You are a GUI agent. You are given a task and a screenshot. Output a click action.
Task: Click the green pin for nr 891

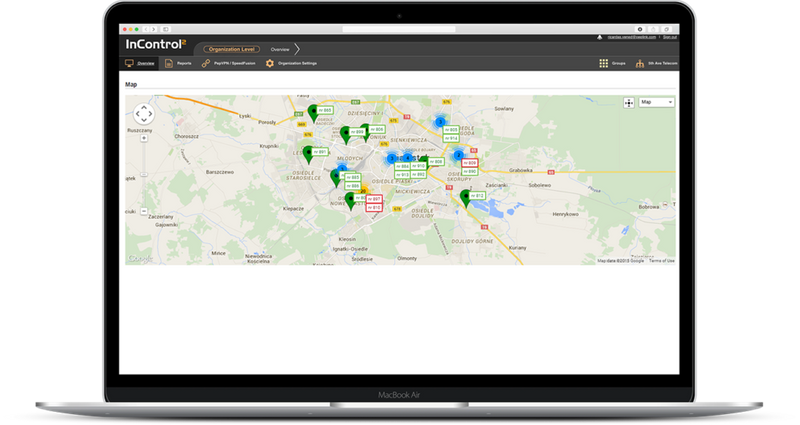[308, 154]
